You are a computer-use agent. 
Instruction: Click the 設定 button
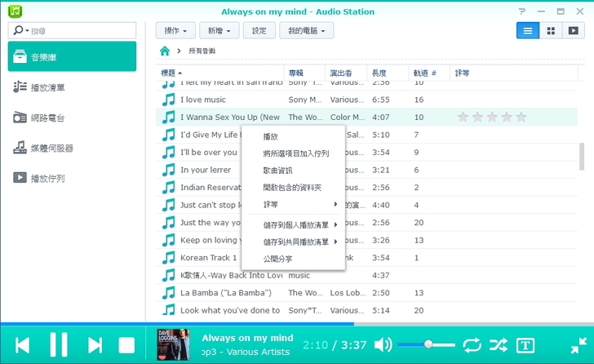[259, 30]
